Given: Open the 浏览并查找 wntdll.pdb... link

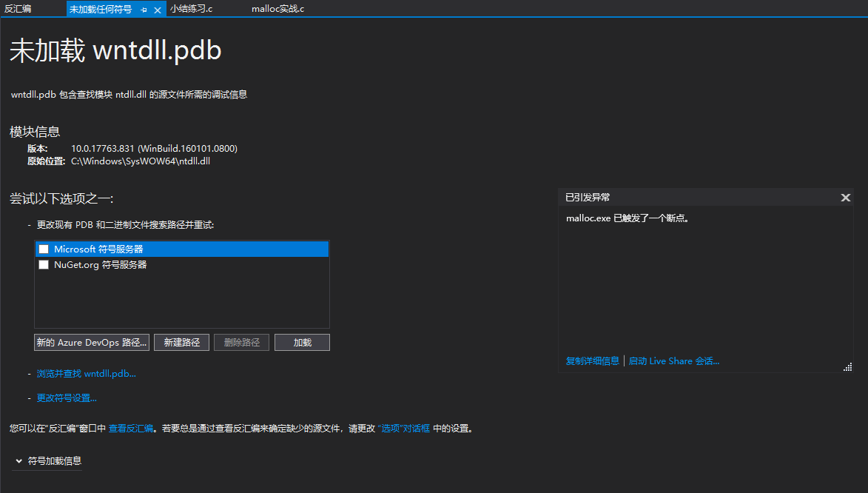Looking at the screenshot, I should pos(87,374).
